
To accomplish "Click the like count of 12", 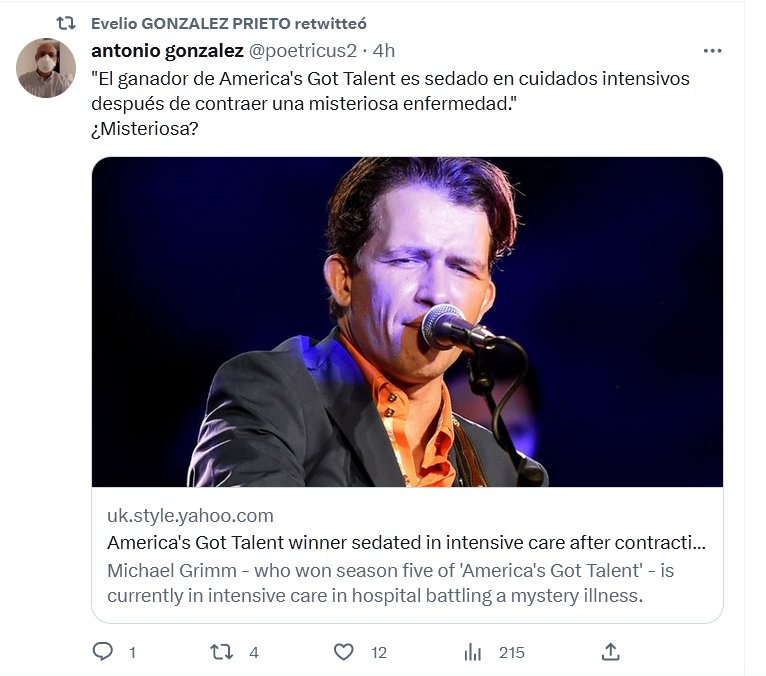I will pos(378,652).
